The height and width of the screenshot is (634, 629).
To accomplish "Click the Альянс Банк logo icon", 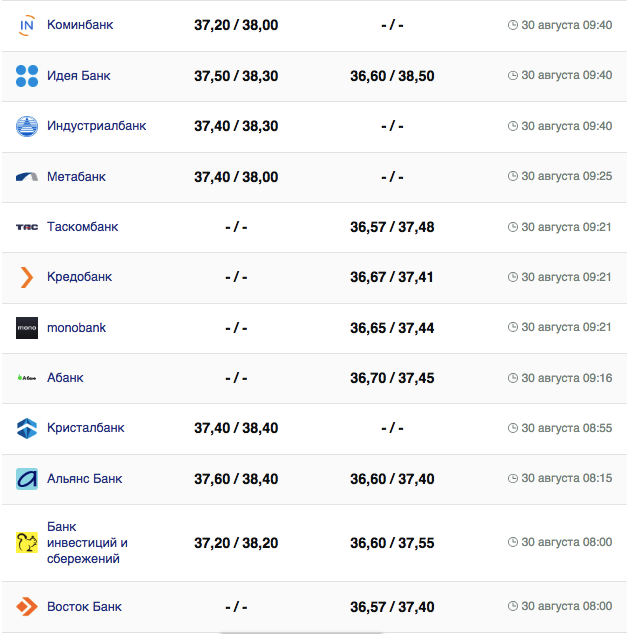I will pos(27,479).
